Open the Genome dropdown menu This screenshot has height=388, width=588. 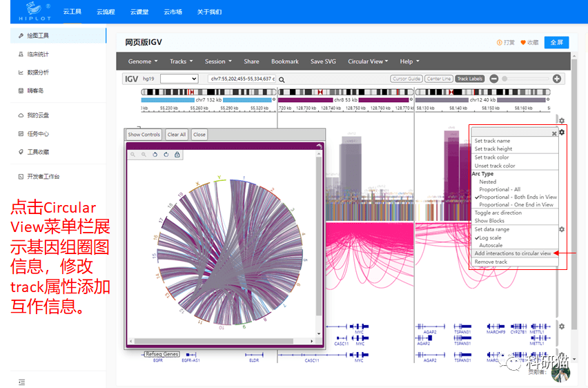pos(143,61)
